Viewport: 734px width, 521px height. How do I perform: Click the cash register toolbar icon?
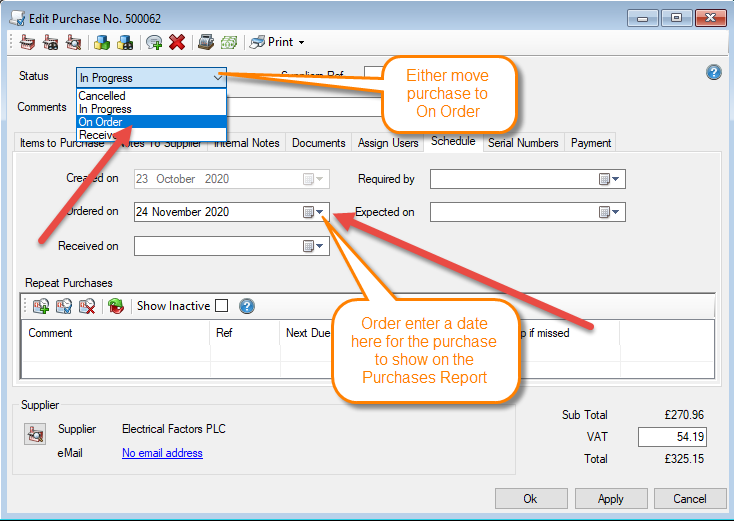tap(205, 42)
